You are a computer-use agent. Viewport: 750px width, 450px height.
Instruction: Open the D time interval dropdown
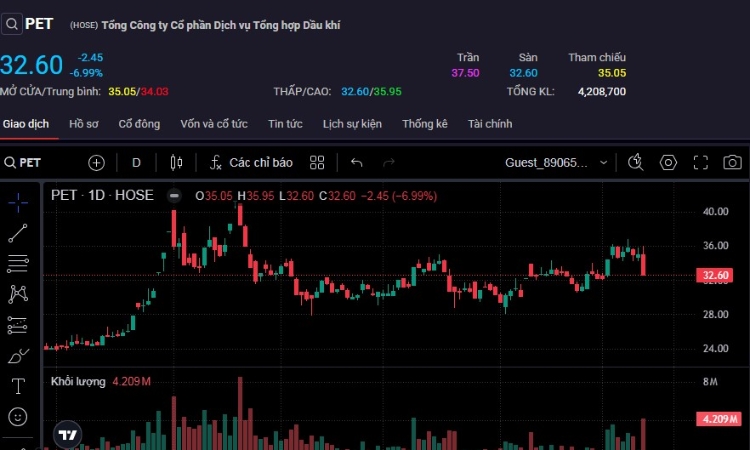click(x=136, y=162)
